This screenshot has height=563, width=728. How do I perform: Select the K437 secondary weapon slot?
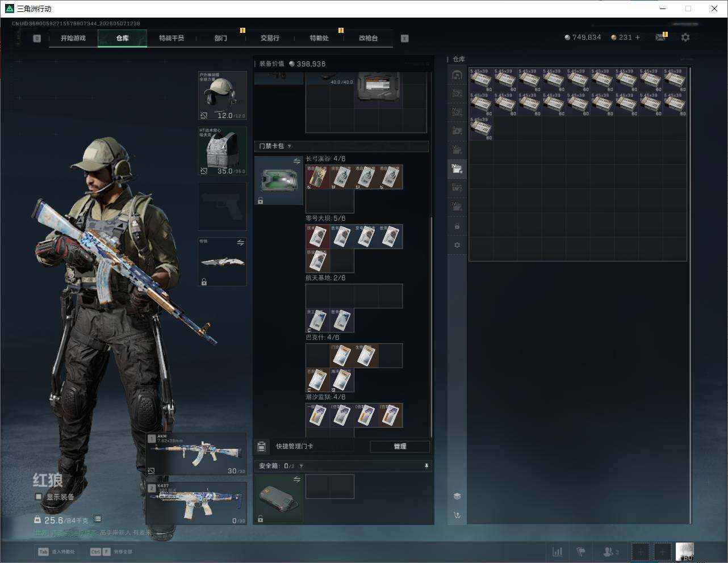[x=196, y=503]
